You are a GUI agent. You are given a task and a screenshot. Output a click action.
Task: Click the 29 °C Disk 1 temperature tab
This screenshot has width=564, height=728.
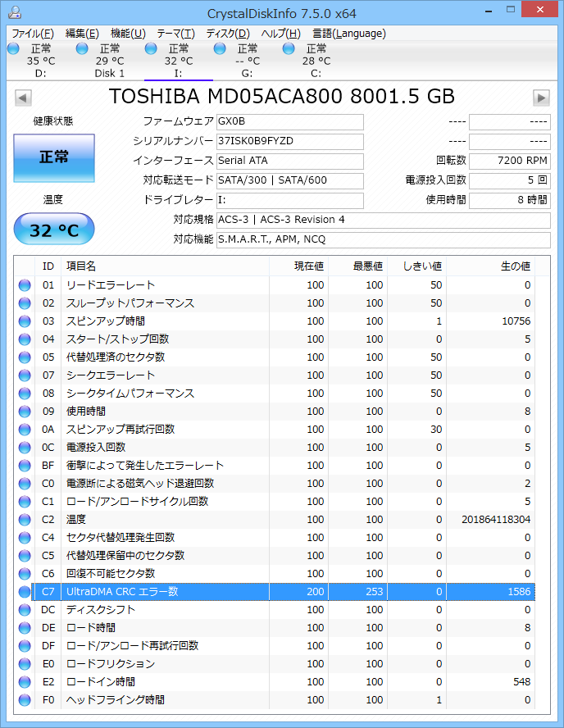pyautogui.click(x=110, y=61)
